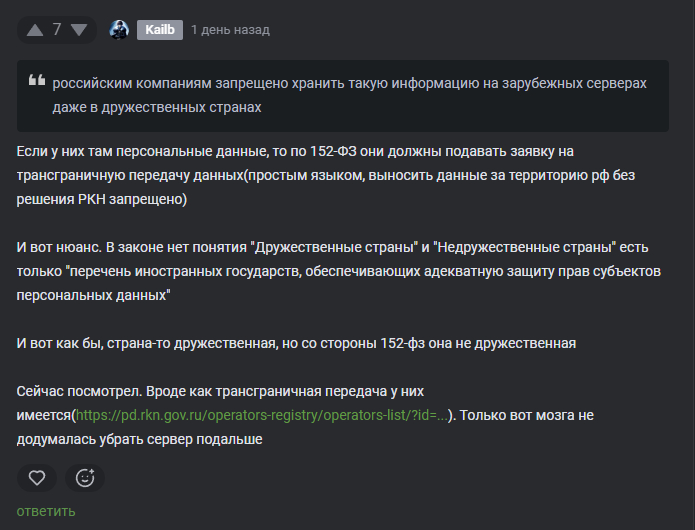Screen dimensions: 695x530
Task: Open the Kailb username badge
Action: coord(160,30)
